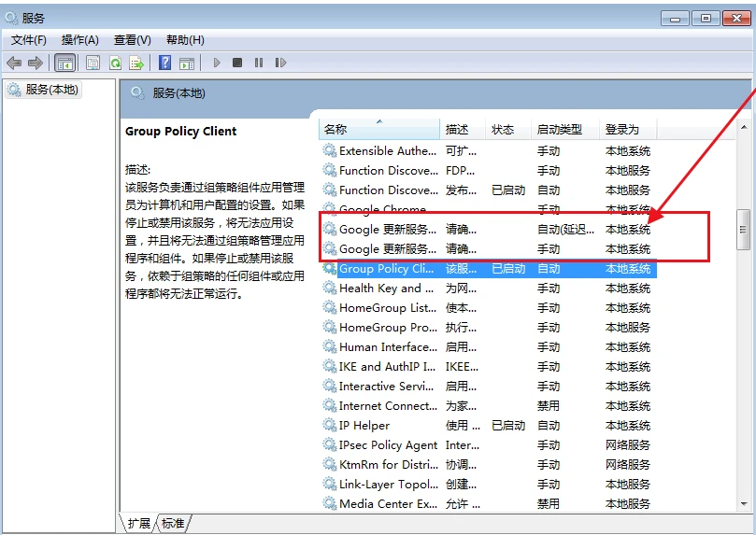Sort by the 登录为 column header

(628, 130)
